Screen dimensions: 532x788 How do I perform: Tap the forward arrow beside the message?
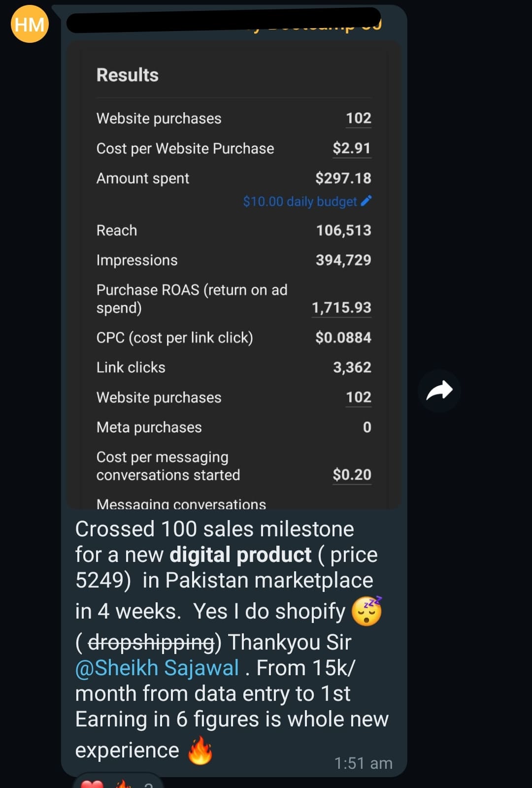439,390
